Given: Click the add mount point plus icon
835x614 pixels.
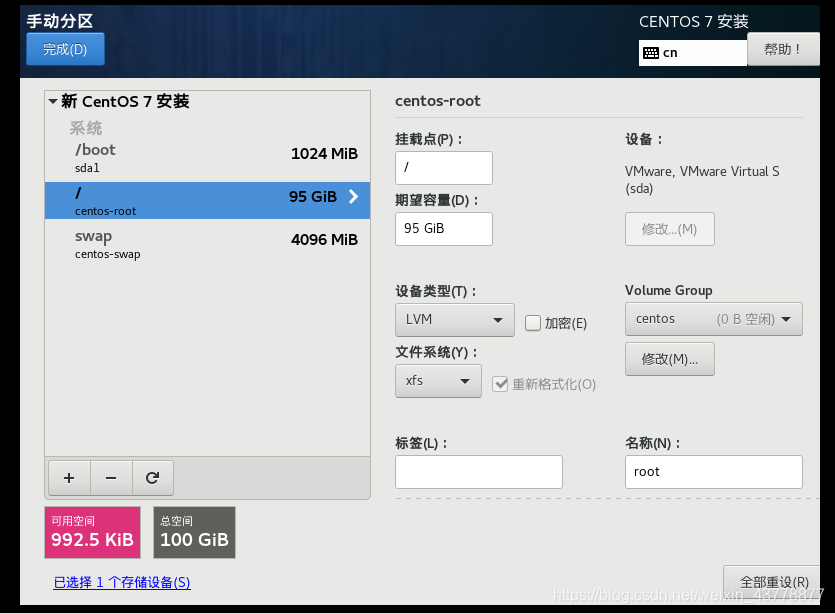Looking at the screenshot, I should click(69, 478).
